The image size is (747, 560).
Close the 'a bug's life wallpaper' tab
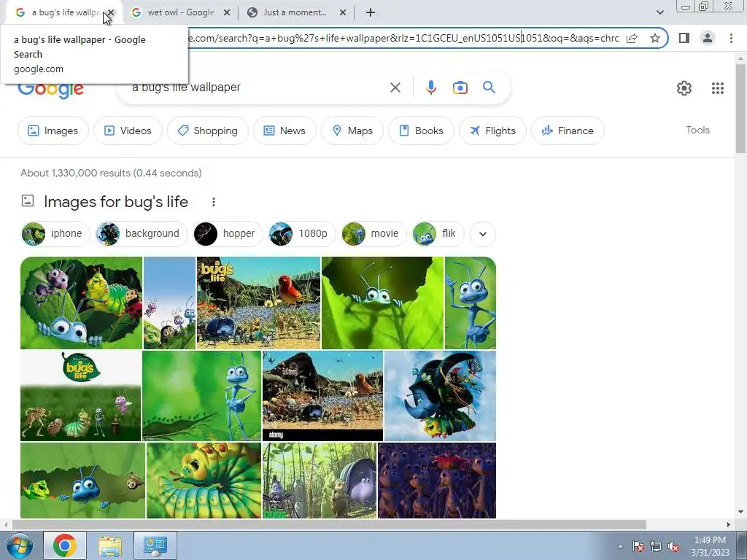click(x=111, y=12)
